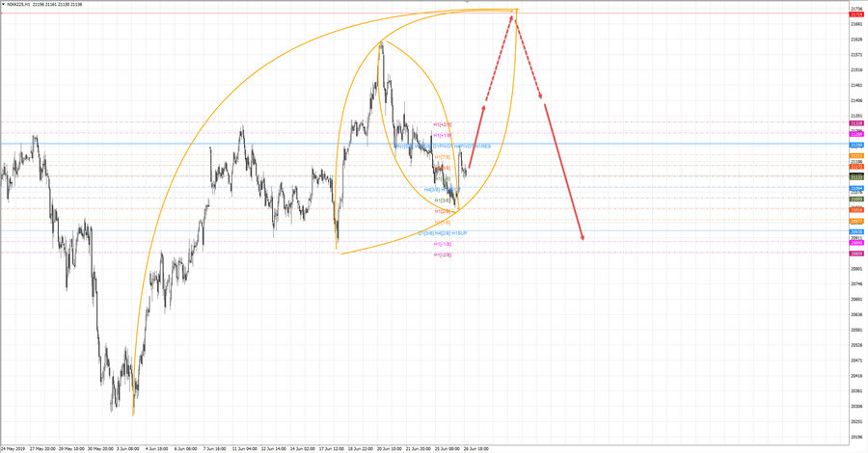The height and width of the screenshot is (453, 868).
Task: Select the H1[-2/8] level label
Action: [x=443, y=254]
